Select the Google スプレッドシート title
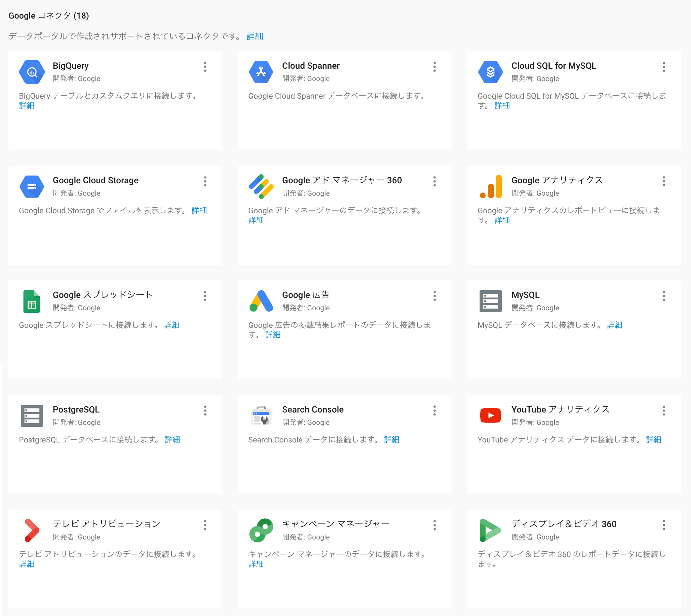The width and height of the screenshot is (691, 616). [103, 295]
